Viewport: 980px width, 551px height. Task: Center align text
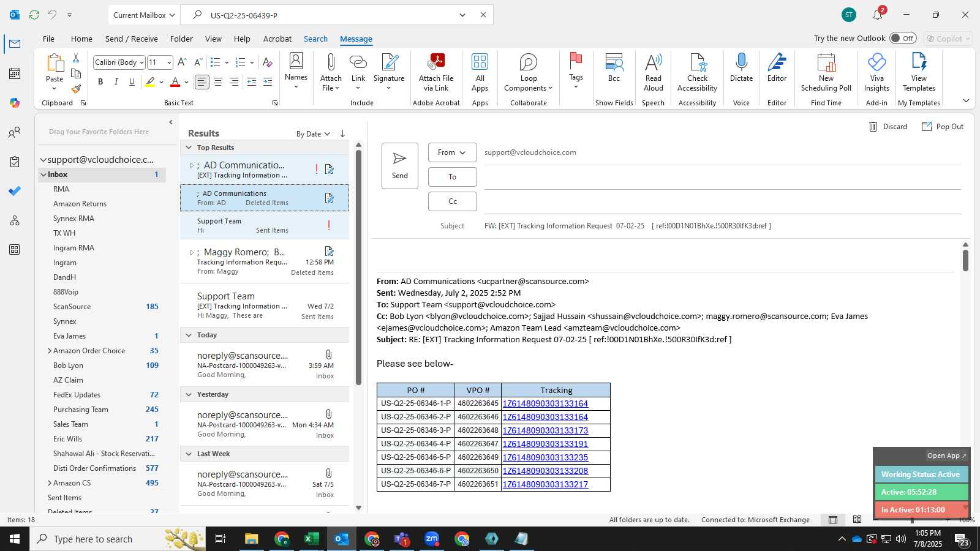pos(218,82)
